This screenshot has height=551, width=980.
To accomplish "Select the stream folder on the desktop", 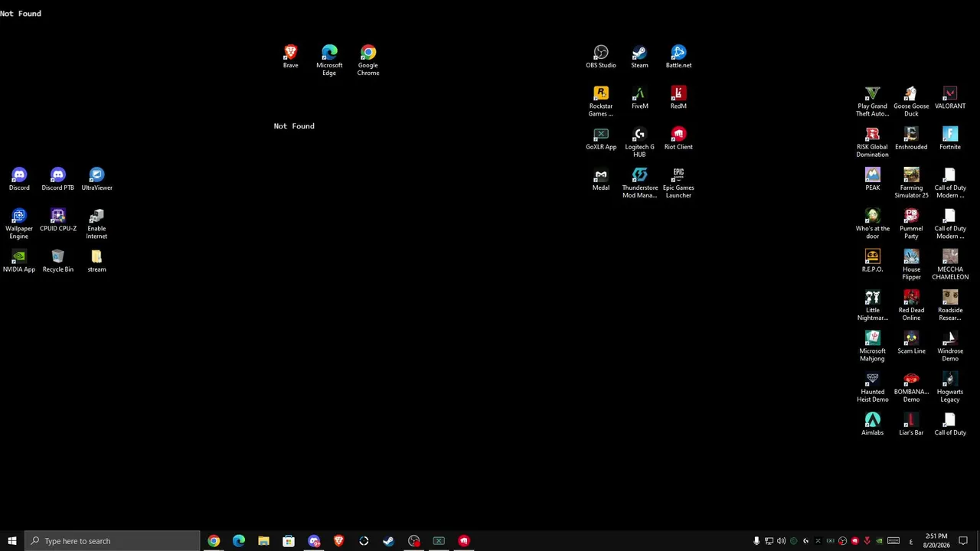I will click(96, 261).
